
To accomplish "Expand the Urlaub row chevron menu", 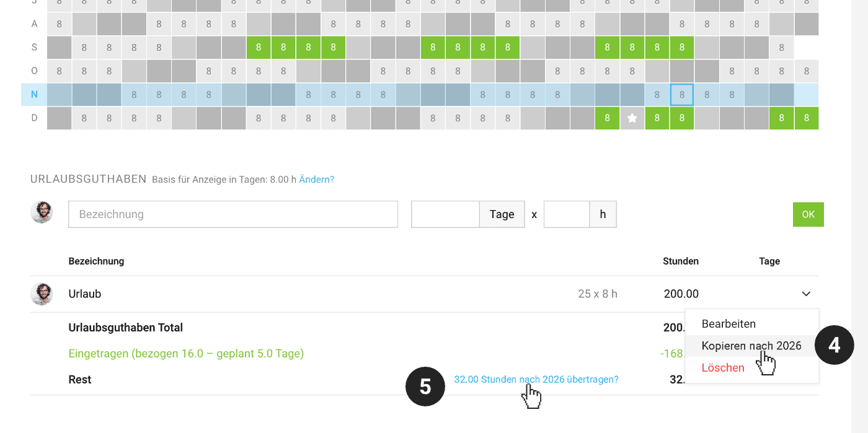I will pos(806,294).
